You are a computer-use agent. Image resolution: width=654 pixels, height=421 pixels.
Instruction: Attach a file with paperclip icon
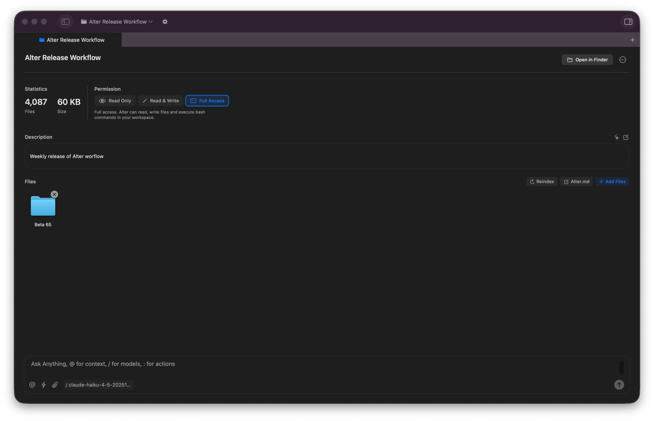click(x=55, y=385)
